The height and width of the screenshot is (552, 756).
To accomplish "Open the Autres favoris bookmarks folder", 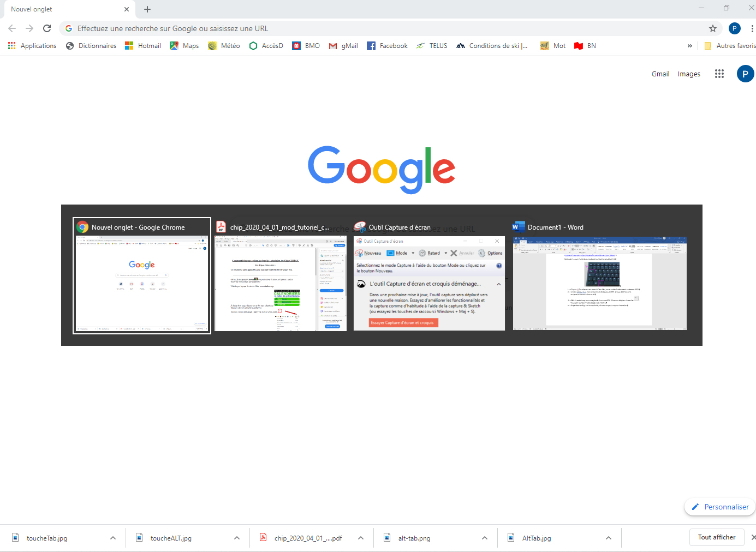I will point(730,46).
